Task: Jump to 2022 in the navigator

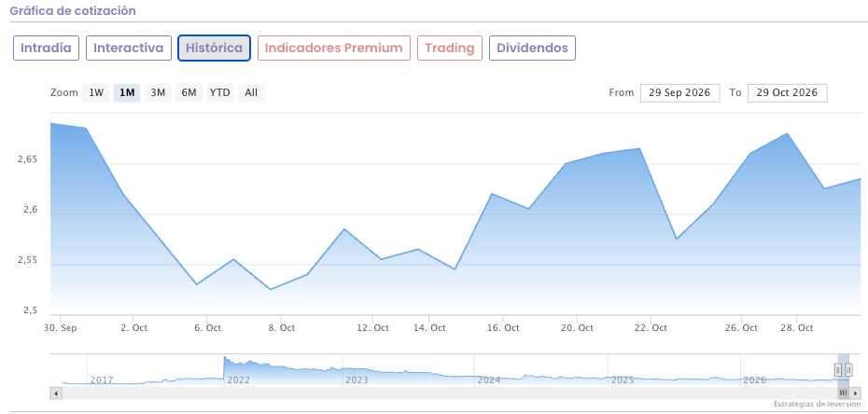Action: (x=239, y=380)
